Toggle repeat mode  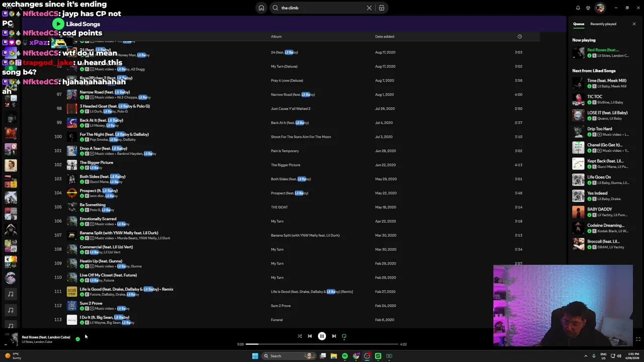click(344, 336)
